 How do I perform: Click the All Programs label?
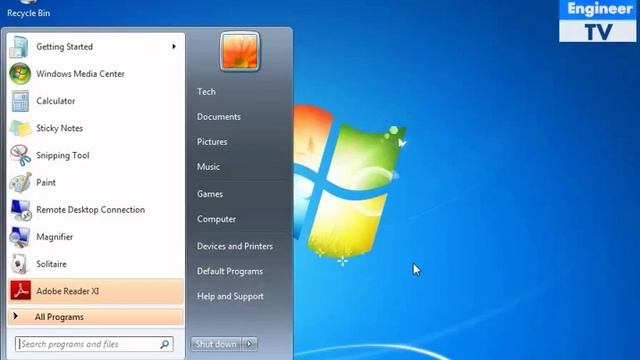pyautogui.click(x=59, y=317)
